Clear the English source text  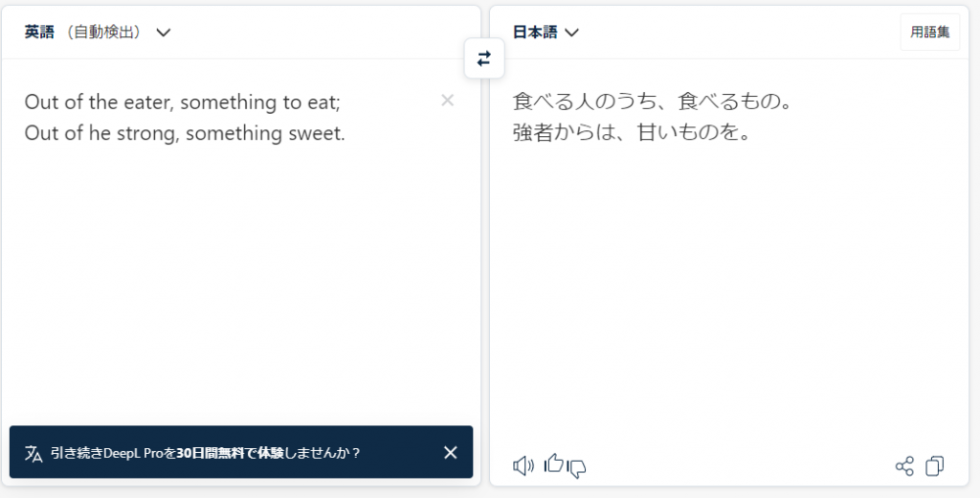coord(447,101)
